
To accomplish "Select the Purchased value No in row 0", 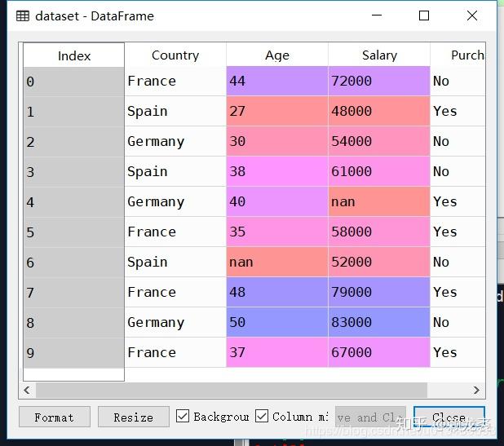I will [x=458, y=81].
